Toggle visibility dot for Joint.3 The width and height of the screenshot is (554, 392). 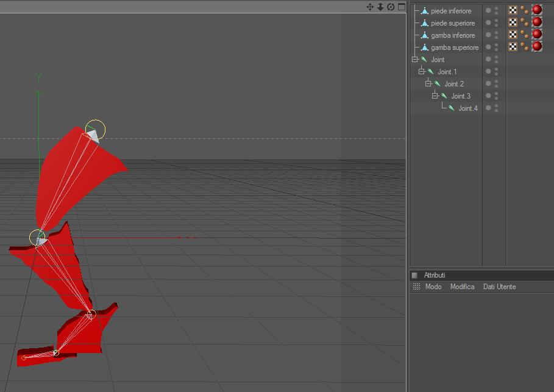[x=488, y=96]
